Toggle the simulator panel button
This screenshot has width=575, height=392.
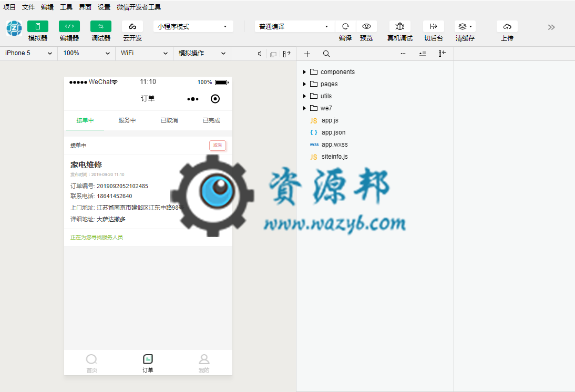click(38, 26)
